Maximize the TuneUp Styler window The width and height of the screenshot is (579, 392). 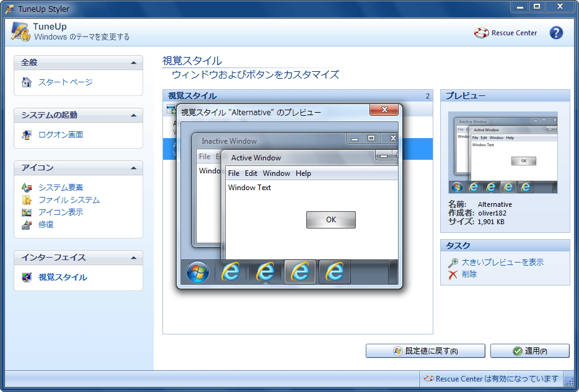[537, 6]
